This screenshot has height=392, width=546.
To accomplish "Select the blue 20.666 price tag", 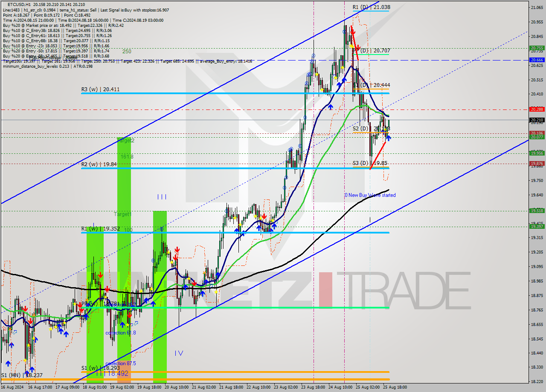I will point(536,60).
